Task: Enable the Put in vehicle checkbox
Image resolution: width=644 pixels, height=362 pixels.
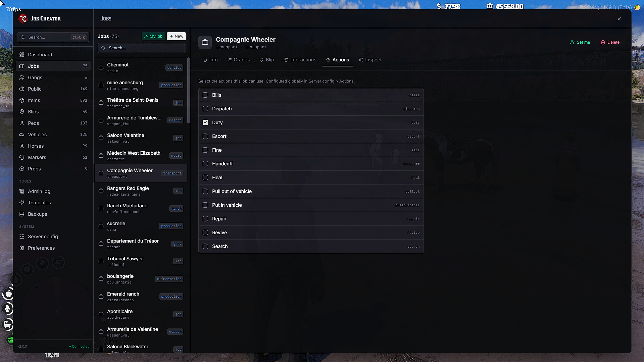Action: (x=205, y=205)
